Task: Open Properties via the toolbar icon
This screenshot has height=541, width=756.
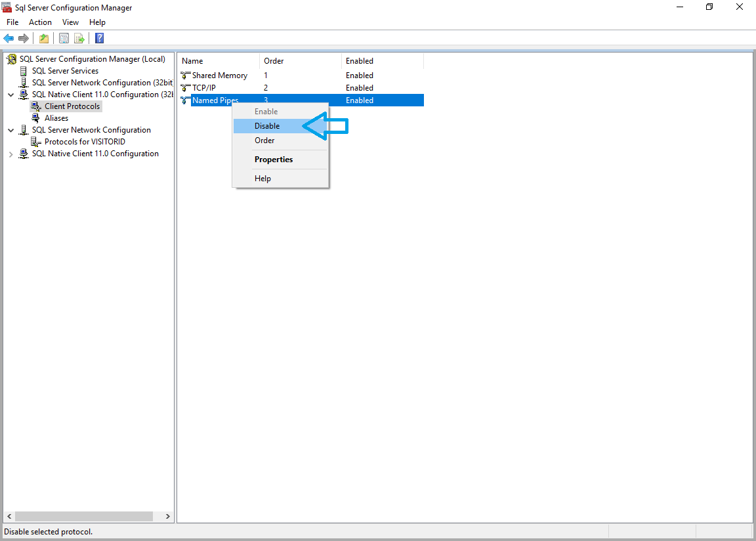Action: click(64, 38)
